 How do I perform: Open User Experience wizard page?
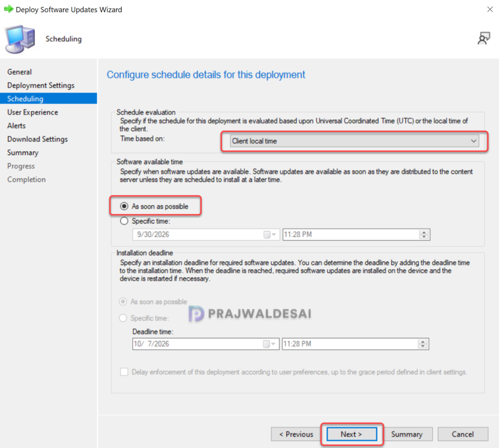(x=33, y=112)
